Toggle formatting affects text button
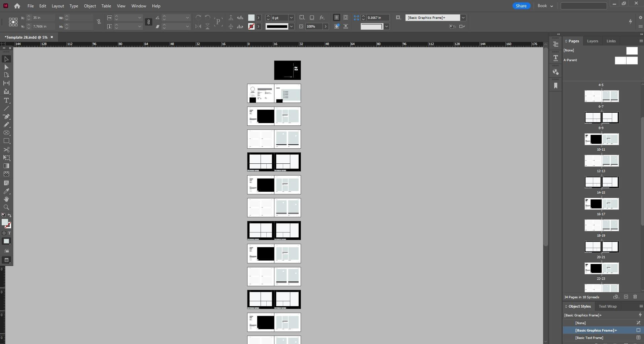This screenshot has width=644, height=344. [9, 233]
